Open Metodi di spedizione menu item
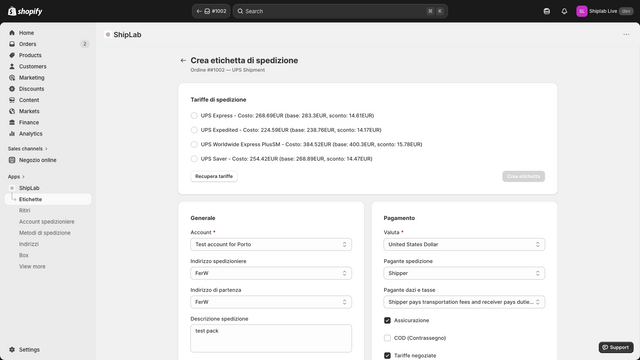 click(44, 233)
